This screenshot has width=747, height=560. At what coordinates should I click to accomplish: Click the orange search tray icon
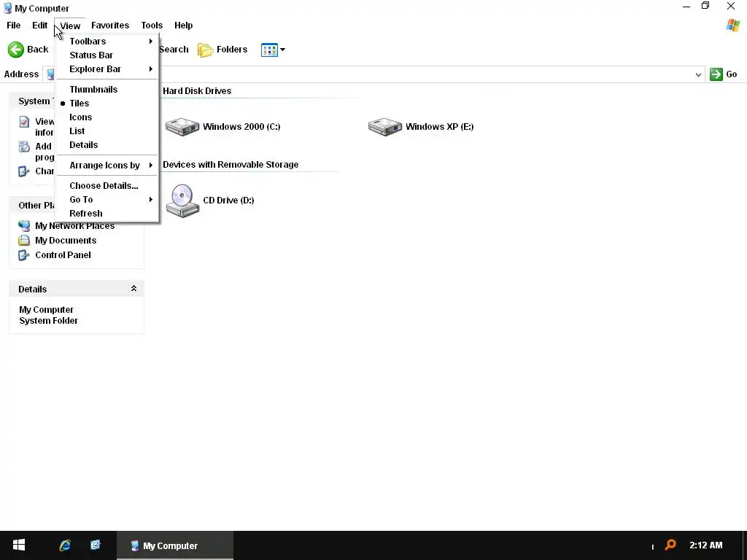point(671,545)
